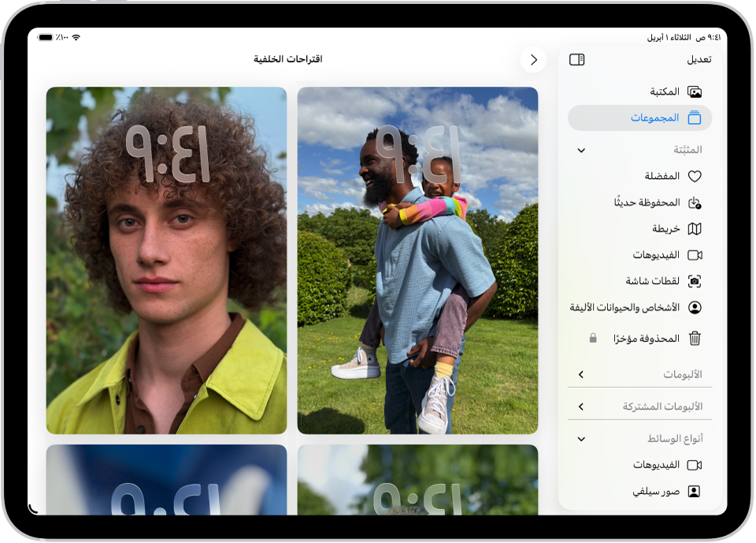The height and width of the screenshot is (543, 756).
Task: Select the blue blurred wallpaper suggestion thumbnail
Action: tap(166, 480)
